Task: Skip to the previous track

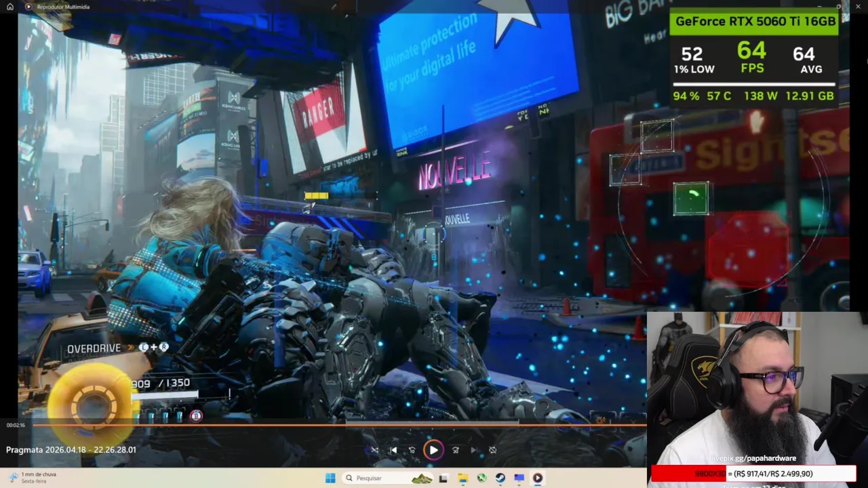Action: coord(393,450)
